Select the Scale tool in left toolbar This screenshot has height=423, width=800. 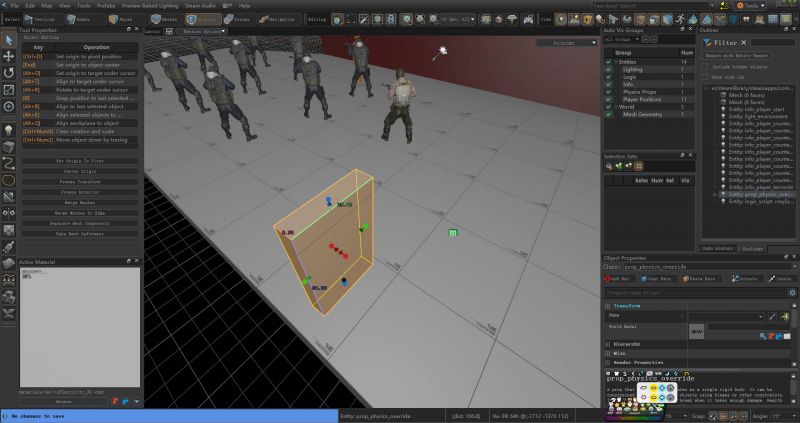[8, 90]
